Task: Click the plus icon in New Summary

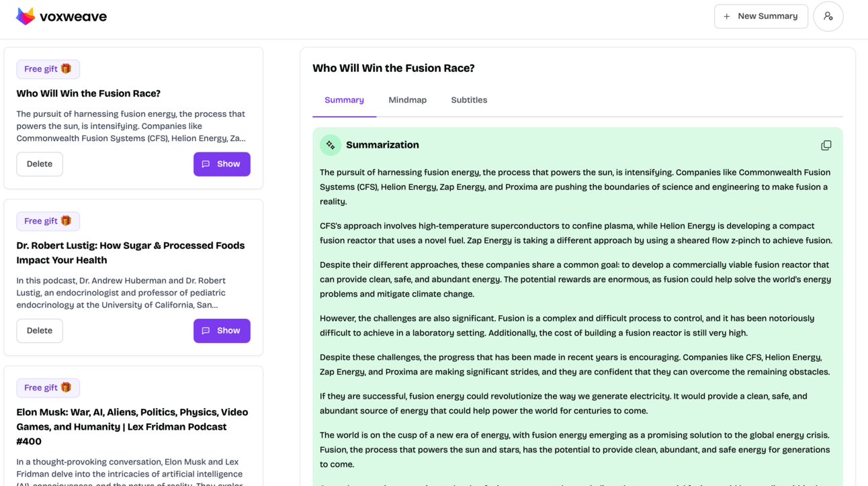Action: 726,16
